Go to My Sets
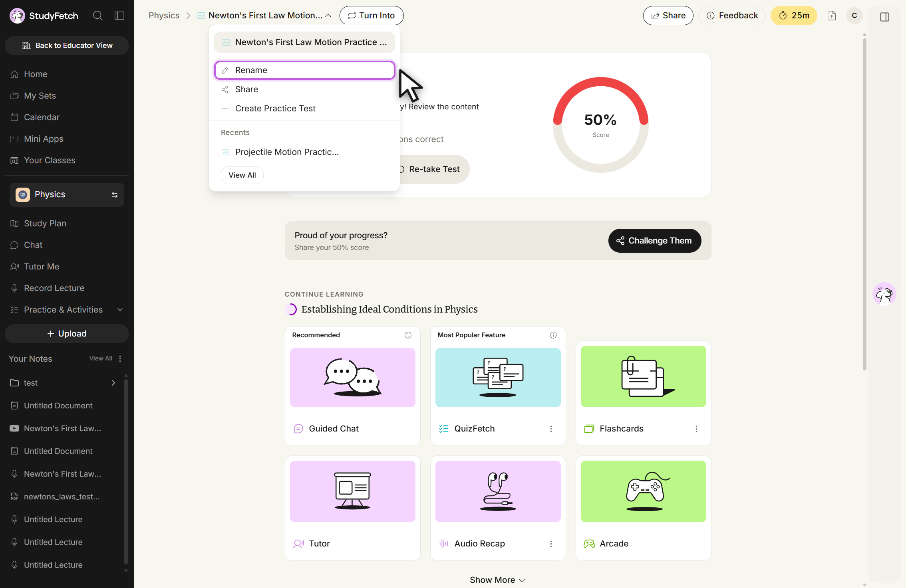 (67, 96)
